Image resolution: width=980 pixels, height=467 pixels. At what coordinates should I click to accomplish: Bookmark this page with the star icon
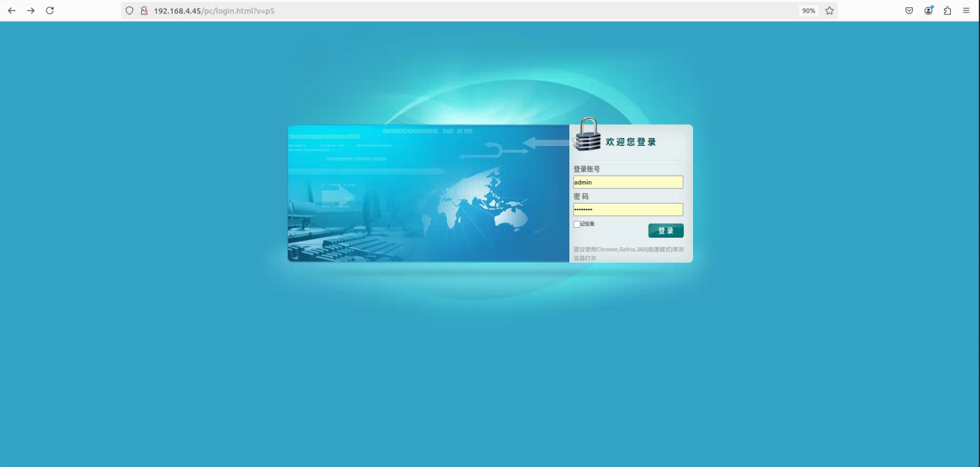click(829, 11)
